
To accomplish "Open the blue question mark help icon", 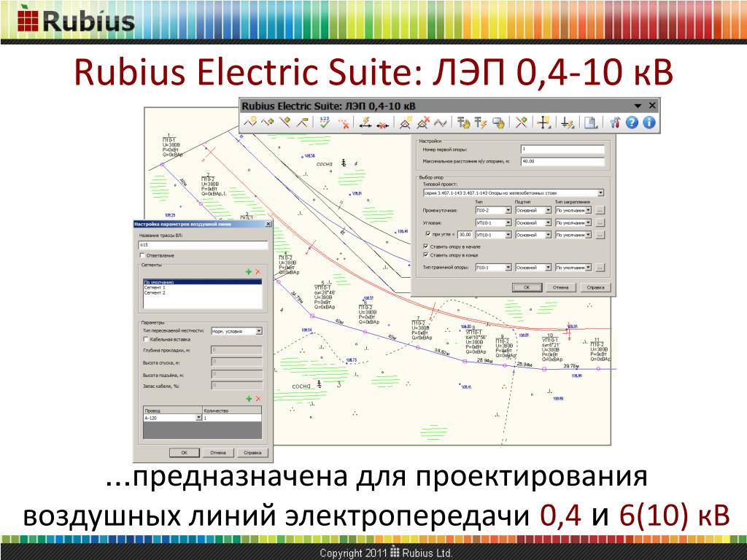I will [x=632, y=122].
